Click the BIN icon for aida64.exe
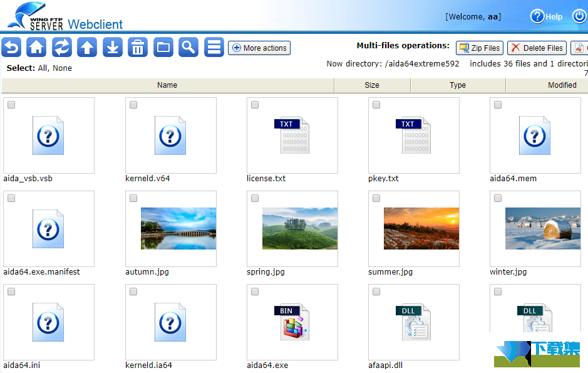Screen dimensions: 588x373 292,322
